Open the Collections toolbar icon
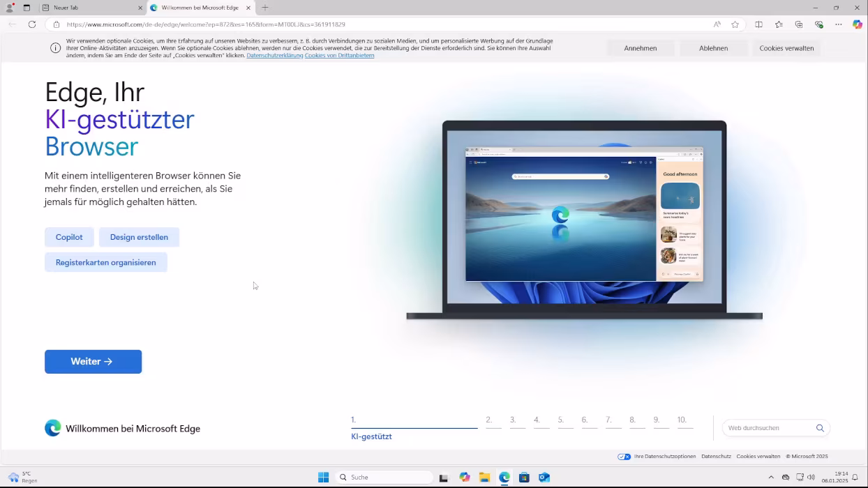The height and width of the screenshot is (488, 868). click(x=799, y=24)
